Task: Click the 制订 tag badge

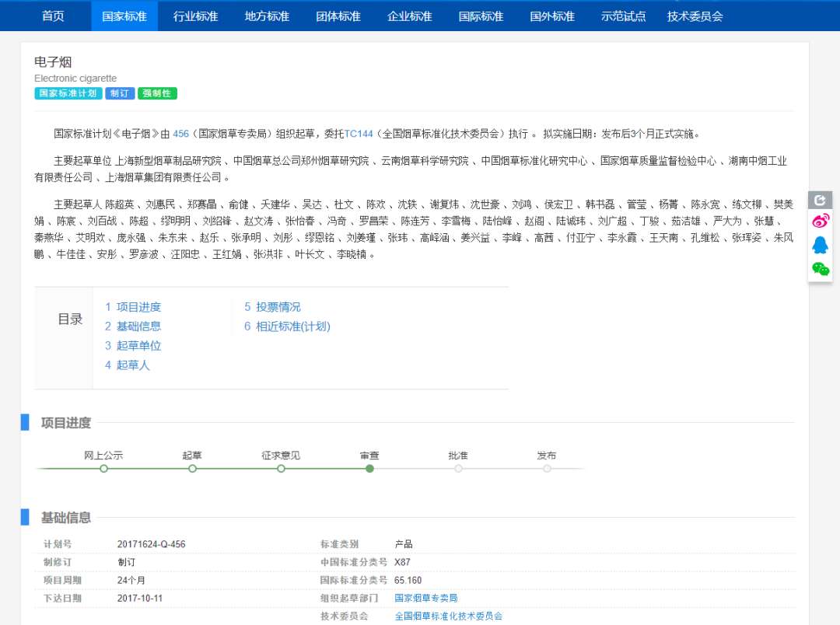Action: point(119,93)
